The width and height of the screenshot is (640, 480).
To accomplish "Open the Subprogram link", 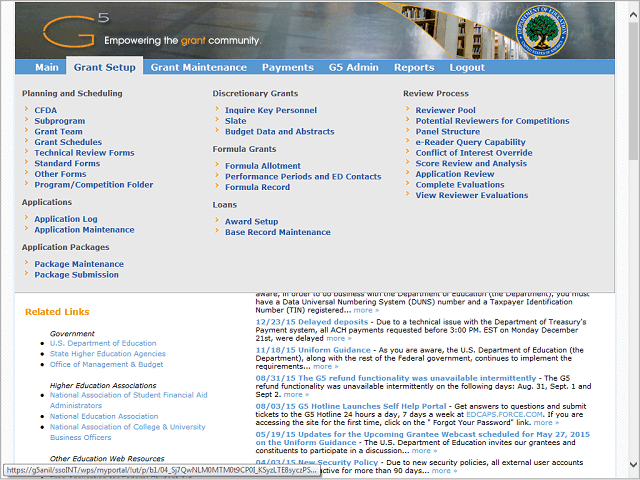I will 60,121.
